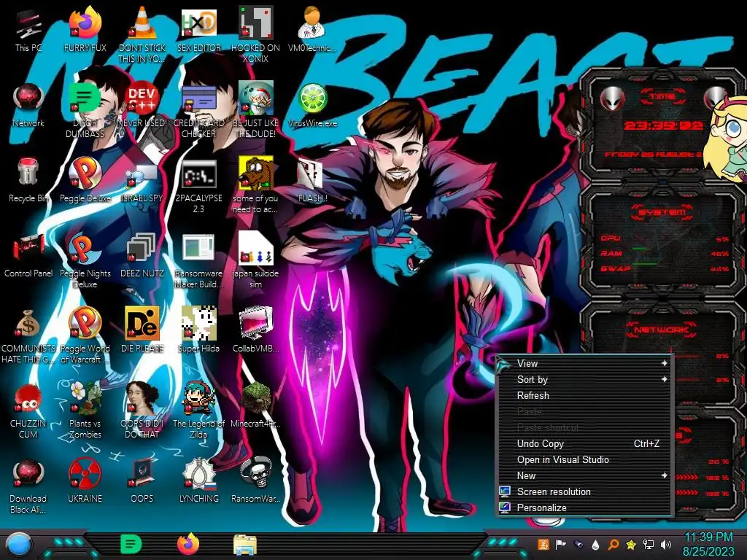Click the network tray icon
The height and width of the screenshot is (560, 747).
(x=649, y=544)
